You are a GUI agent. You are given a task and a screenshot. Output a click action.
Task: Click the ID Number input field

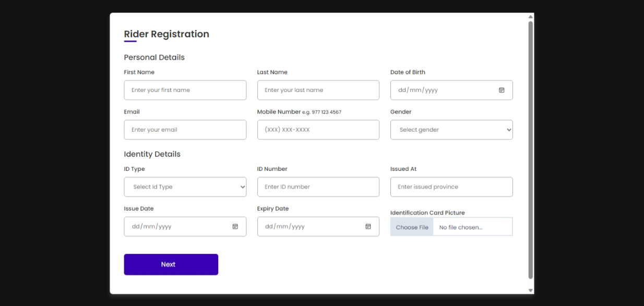(318, 187)
